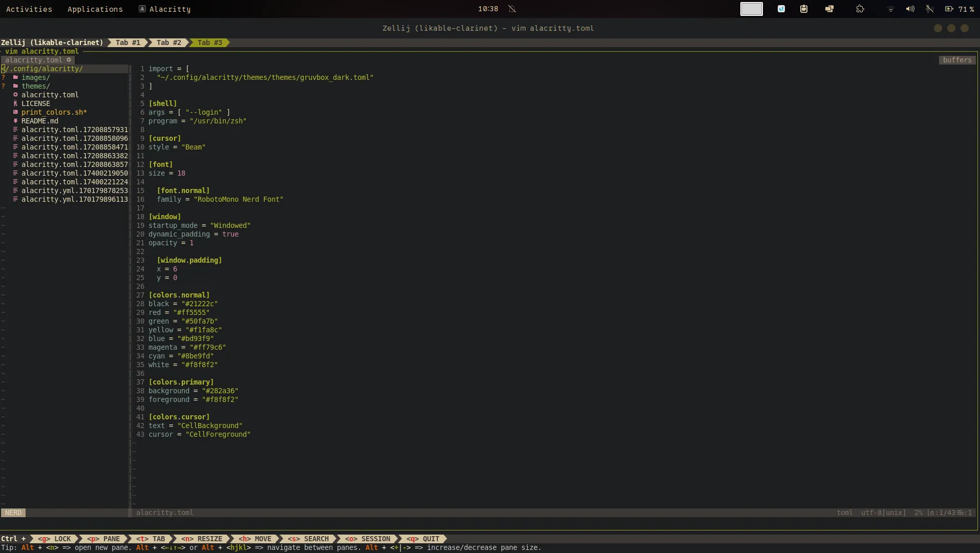The image size is (980, 553).
Task: Switch to Zellij Tab #2
Action: 169,42
